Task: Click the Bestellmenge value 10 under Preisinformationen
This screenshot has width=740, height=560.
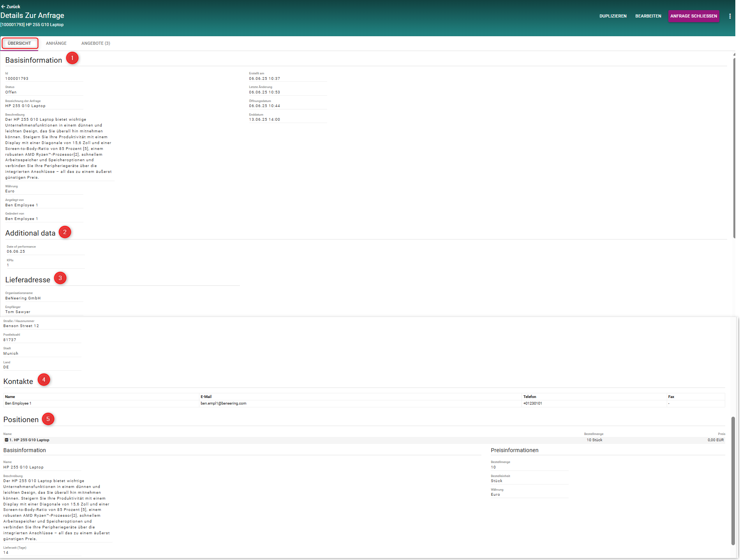Action: click(493, 467)
